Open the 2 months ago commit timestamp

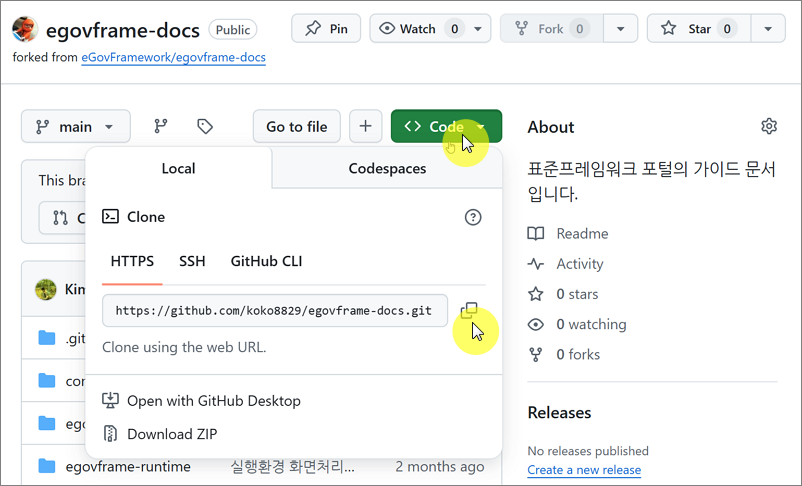coord(439,467)
